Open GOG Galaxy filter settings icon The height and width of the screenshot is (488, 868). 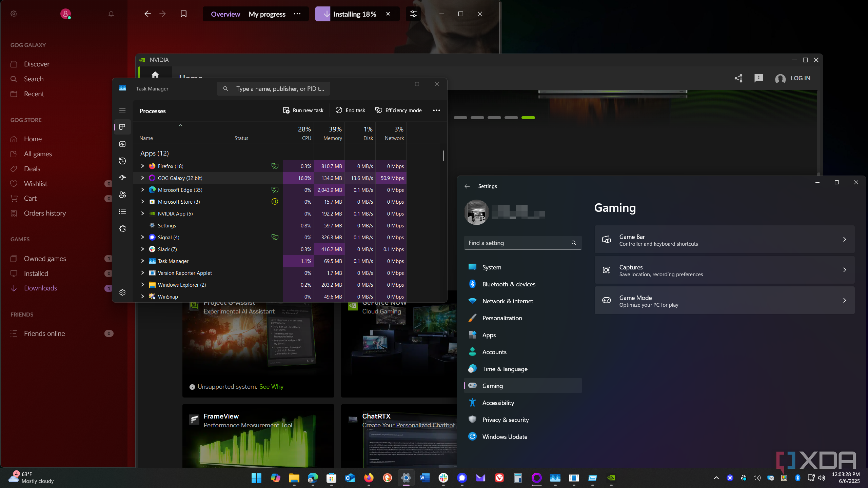(413, 14)
